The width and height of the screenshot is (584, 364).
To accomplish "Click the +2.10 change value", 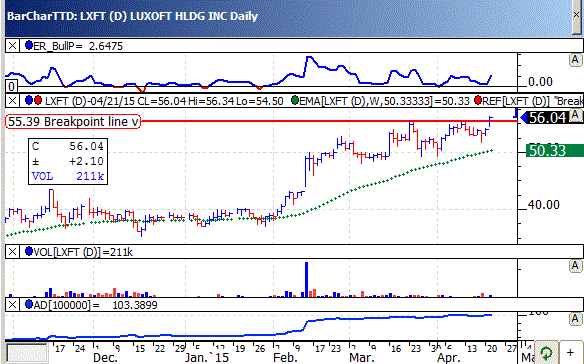I will coord(86,161).
